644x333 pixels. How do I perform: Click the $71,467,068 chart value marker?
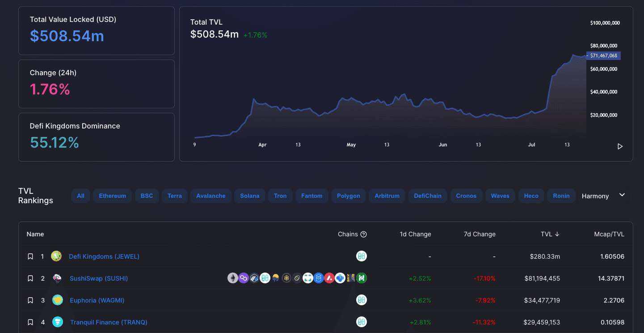tap(603, 56)
